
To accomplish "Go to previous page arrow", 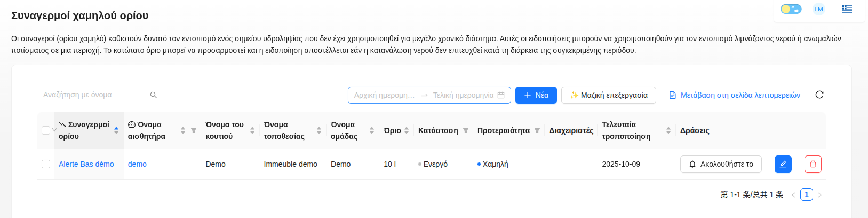I will (794, 195).
